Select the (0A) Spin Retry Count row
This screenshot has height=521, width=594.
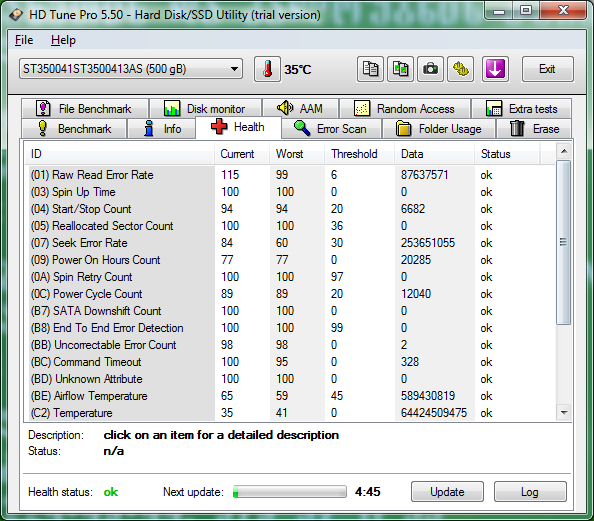pos(290,277)
